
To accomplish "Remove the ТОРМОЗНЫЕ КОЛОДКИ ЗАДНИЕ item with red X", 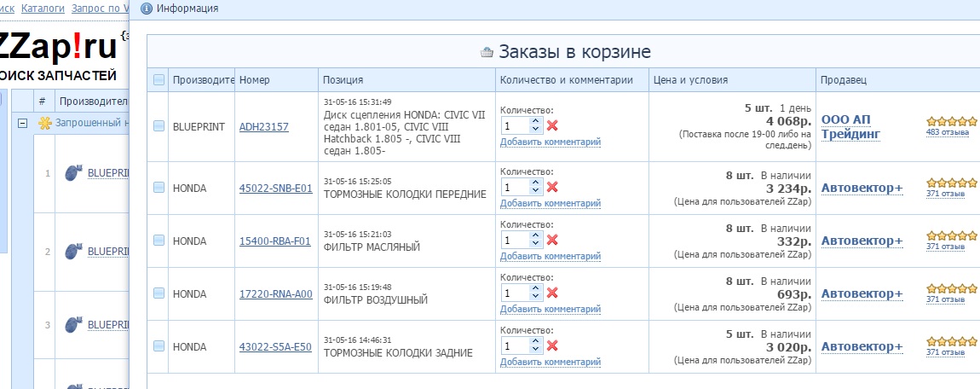I will [552, 345].
